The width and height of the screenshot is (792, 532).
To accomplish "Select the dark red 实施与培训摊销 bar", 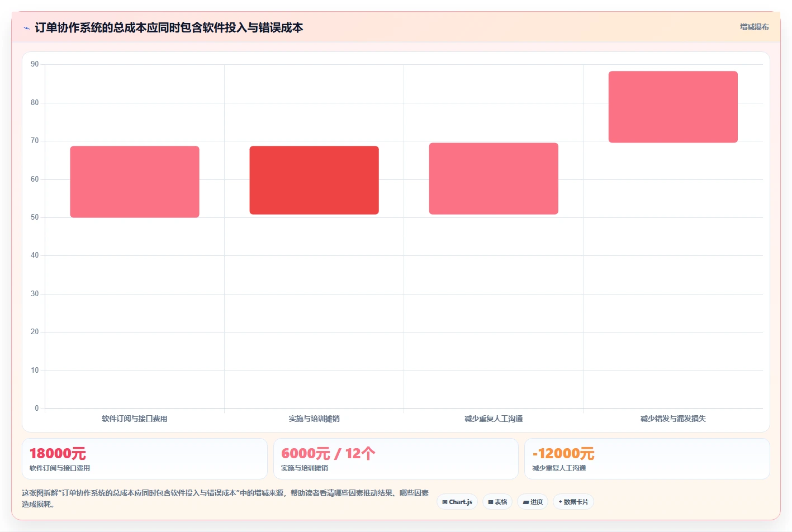I will tap(314, 180).
